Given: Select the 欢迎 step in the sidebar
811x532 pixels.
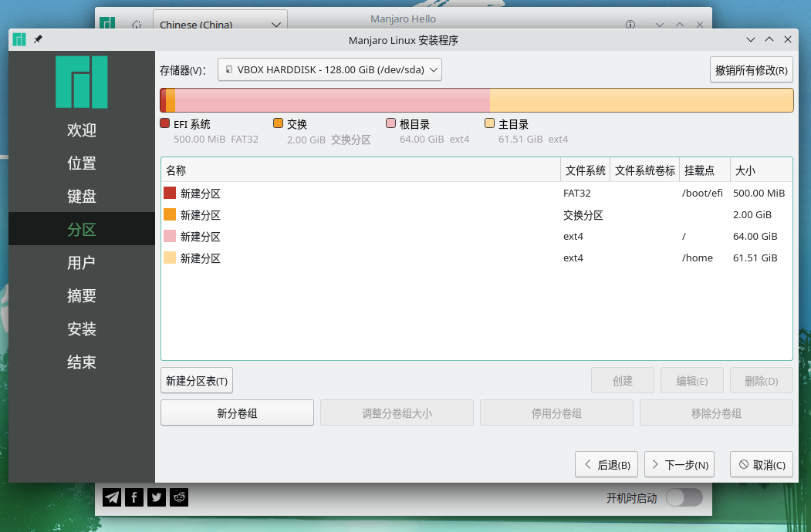Looking at the screenshot, I should click(82, 130).
